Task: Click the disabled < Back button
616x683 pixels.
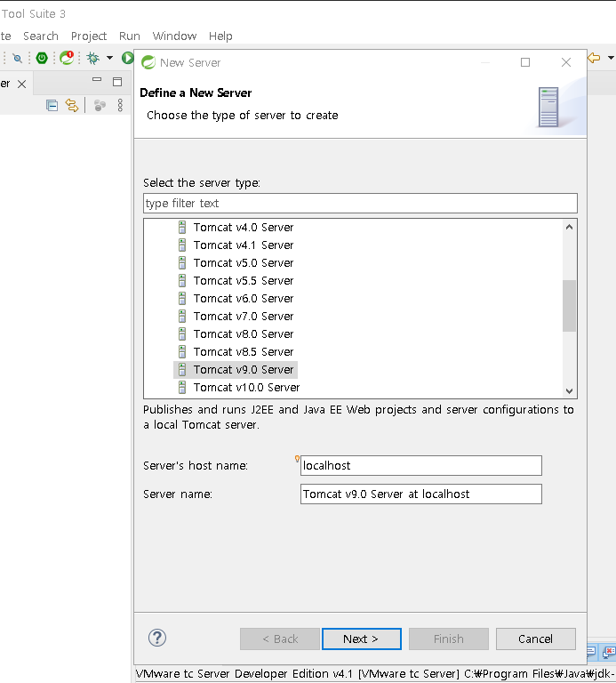Action: (x=280, y=639)
